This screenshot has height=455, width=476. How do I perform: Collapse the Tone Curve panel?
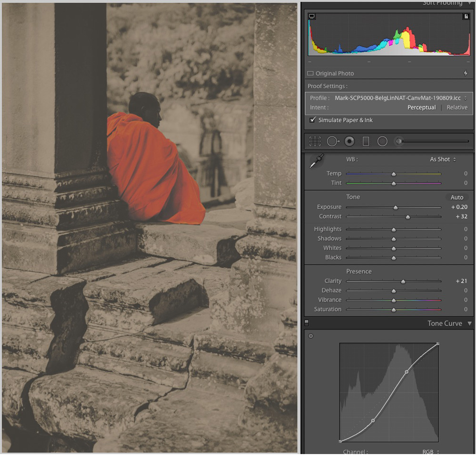click(x=469, y=324)
